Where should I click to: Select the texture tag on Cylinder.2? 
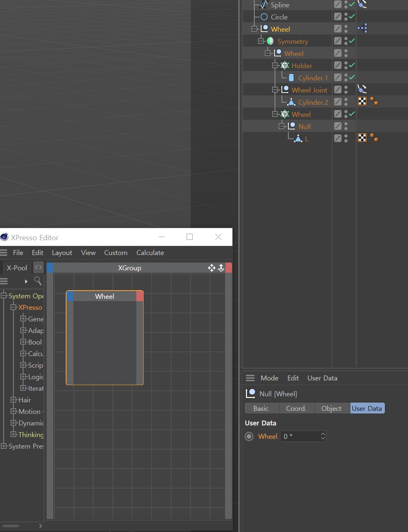362,101
